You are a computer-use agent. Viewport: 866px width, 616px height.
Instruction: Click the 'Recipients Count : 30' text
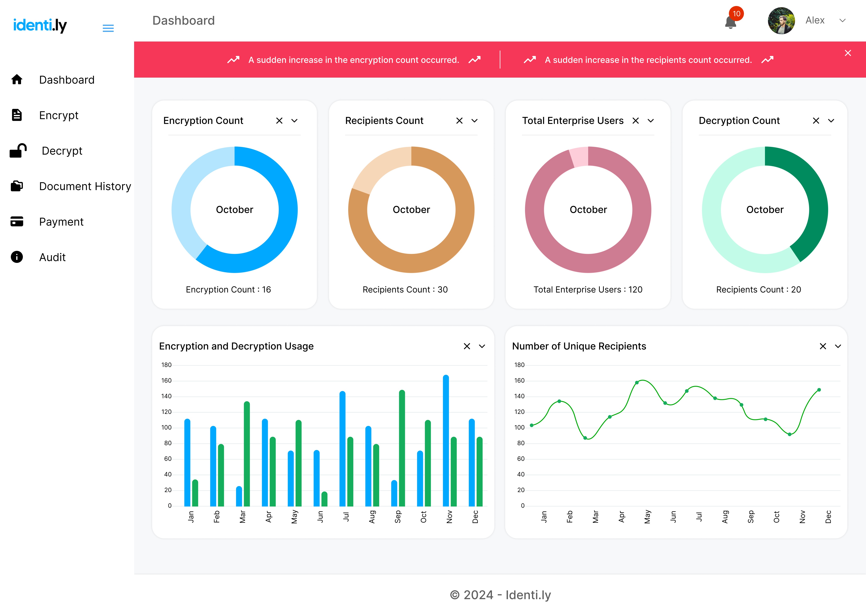tap(405, 289)
